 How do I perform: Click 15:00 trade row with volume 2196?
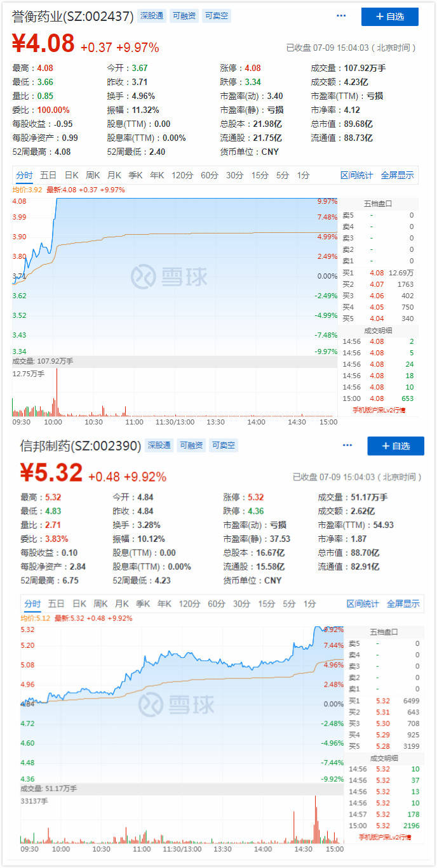[x=384, y=825]
